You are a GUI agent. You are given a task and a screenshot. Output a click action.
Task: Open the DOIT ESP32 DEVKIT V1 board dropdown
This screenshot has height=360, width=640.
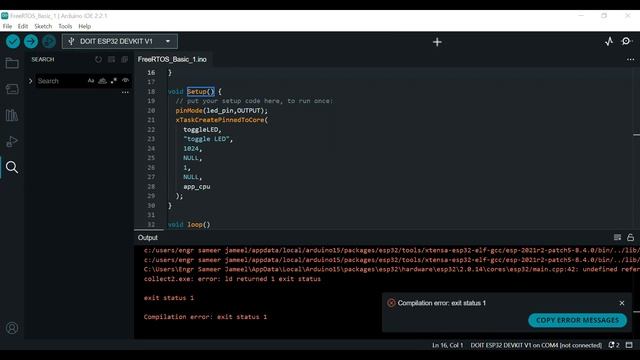120,41
